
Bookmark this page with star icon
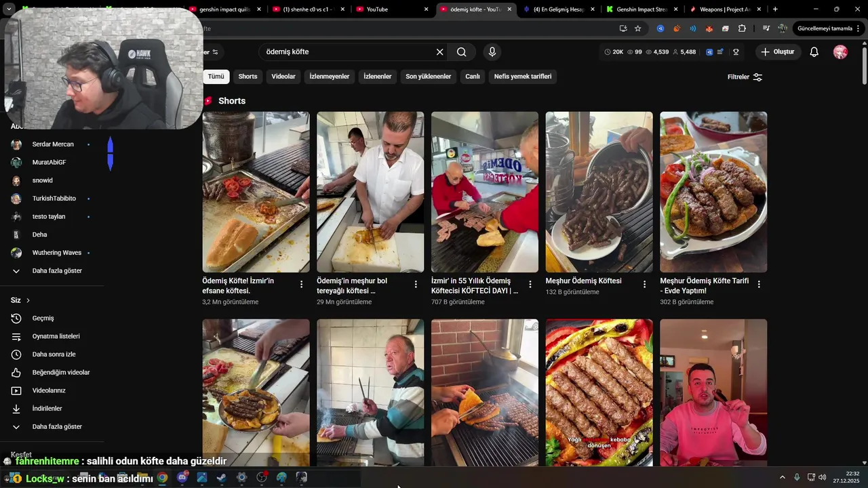[638, 28]
